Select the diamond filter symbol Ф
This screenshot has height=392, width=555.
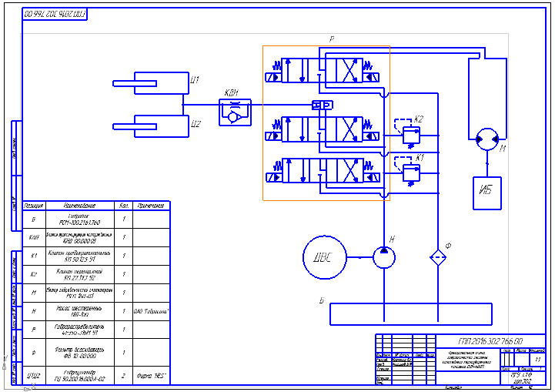pos(438,257)
